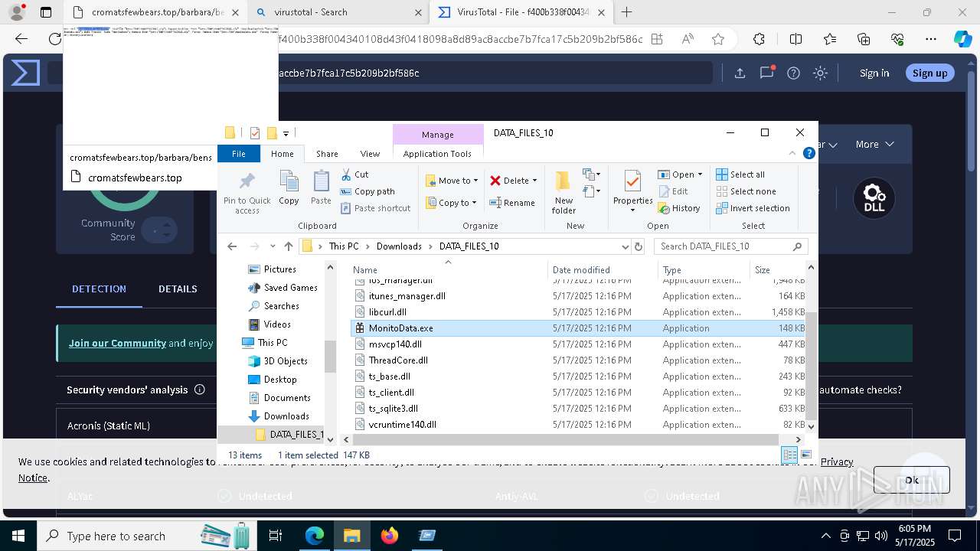Screen dimensions: 980x551
Task: Open Application Tools ribbon tab
Action: [x=437, y=154]
